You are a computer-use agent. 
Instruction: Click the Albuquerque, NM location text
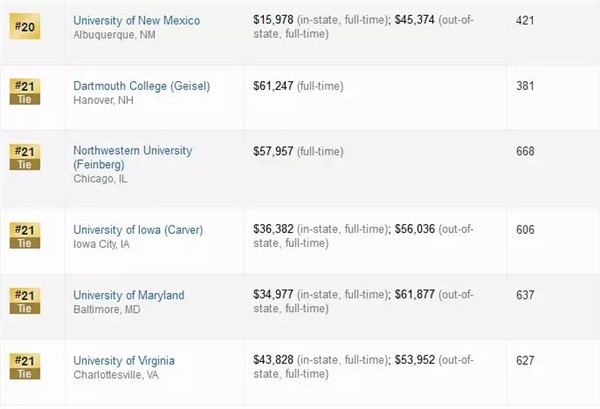(116, 34)
